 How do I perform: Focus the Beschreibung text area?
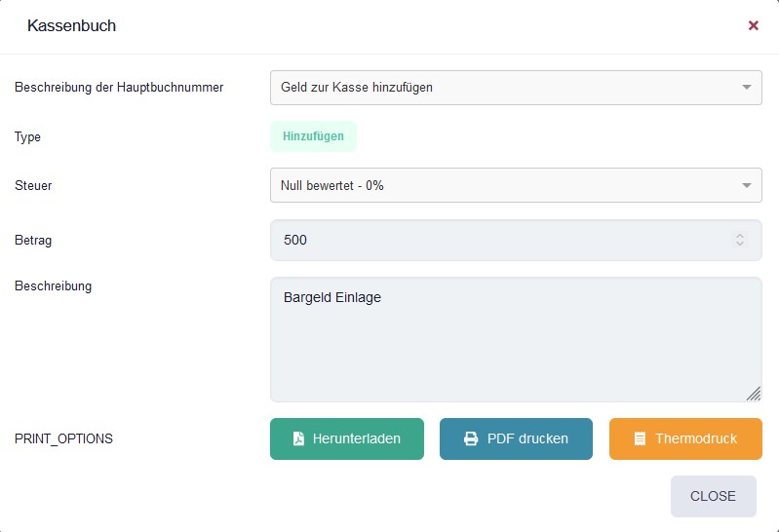pyautogui.click(x=516, y=339)
